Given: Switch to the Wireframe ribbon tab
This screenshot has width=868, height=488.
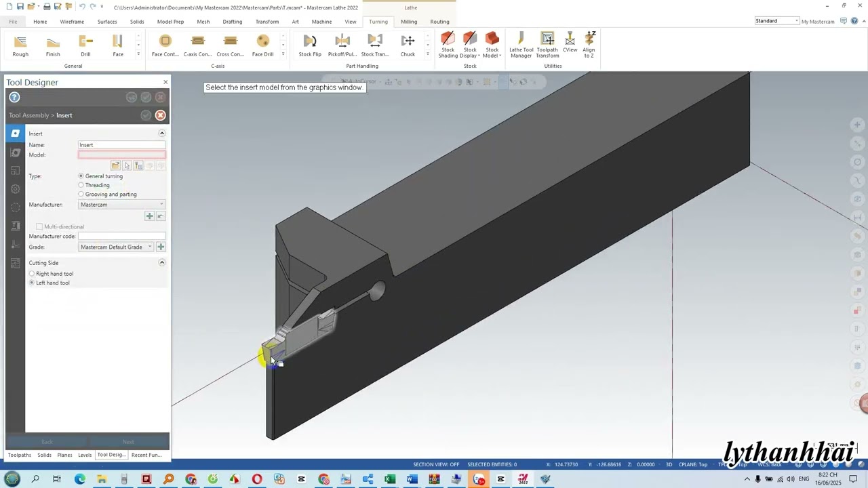Looking at the screenshot, I should pos(72,22).
